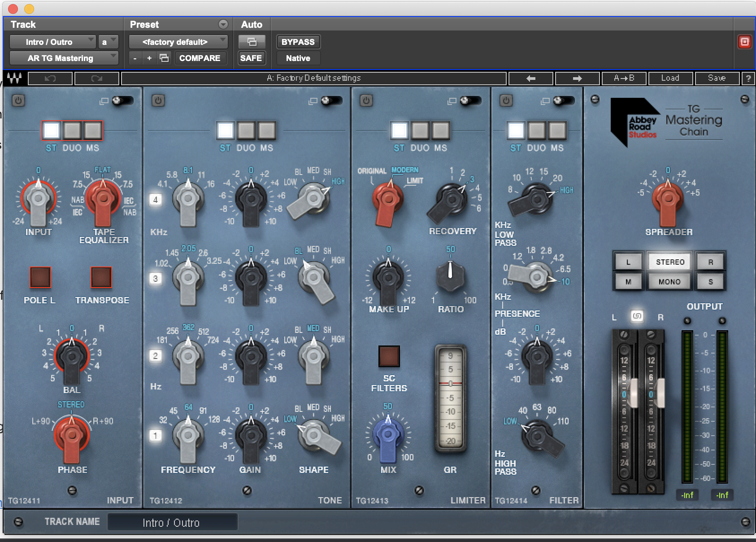Click the left output clip LED
The height and width of the screenshot is (542, 756).
pyautogui.click(x=687, y=321)
